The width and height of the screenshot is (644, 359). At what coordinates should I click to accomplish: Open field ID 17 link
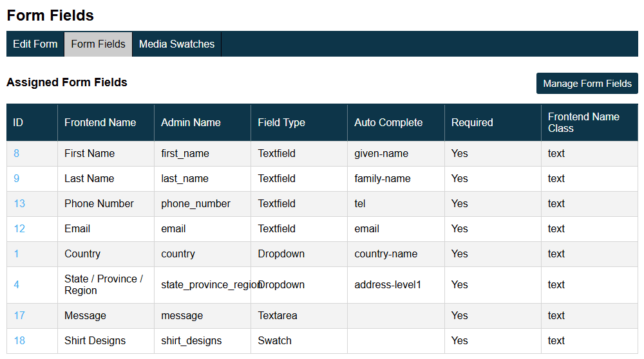coord(19,315)
